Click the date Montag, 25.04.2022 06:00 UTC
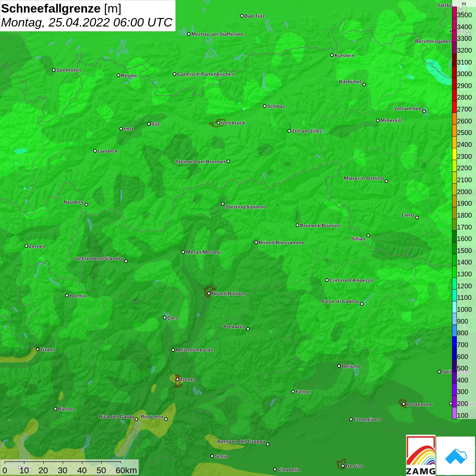 coord(87,22)
